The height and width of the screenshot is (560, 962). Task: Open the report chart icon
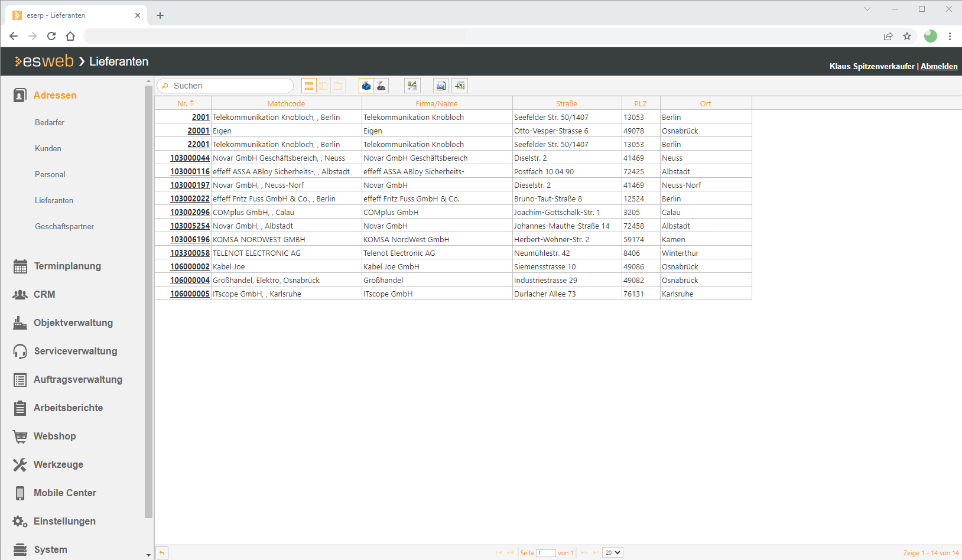pos(441,86)
